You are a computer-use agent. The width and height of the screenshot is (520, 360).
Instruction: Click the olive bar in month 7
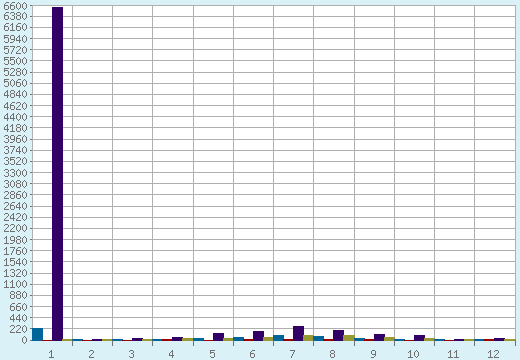308,338
